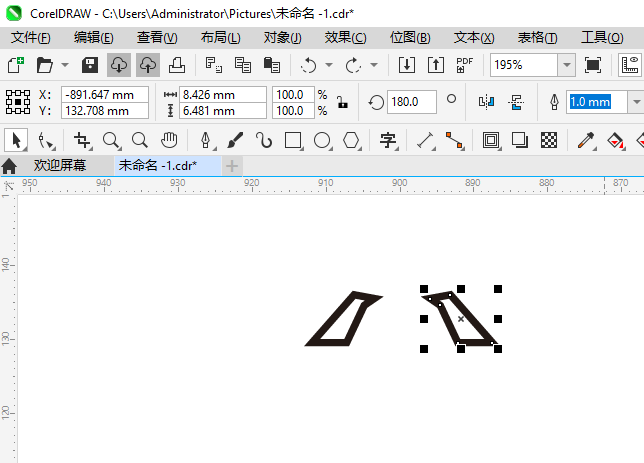Undo the last action
The height and width of the screenshot is (463, 644).
click(x=308, y=65)
